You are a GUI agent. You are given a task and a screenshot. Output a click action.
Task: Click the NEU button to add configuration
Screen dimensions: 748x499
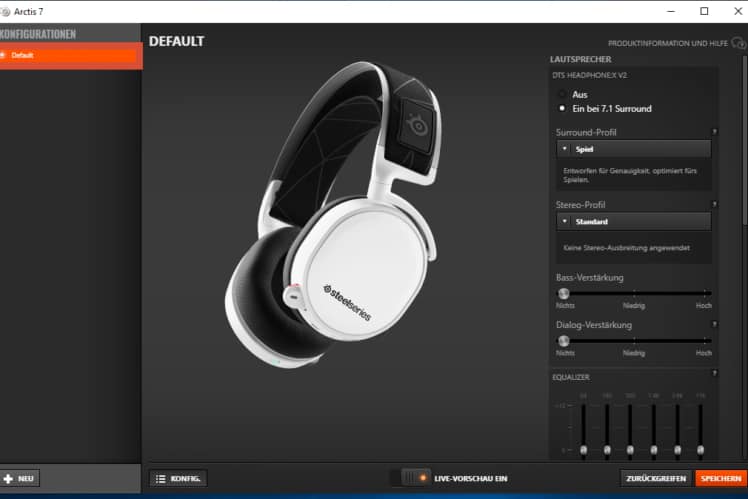pos(20,478)
